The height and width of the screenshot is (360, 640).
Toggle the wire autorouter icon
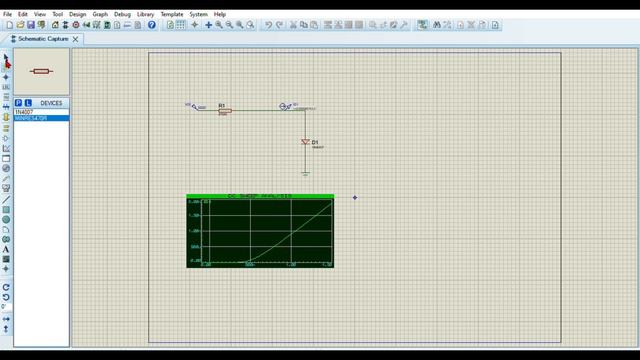422,25
